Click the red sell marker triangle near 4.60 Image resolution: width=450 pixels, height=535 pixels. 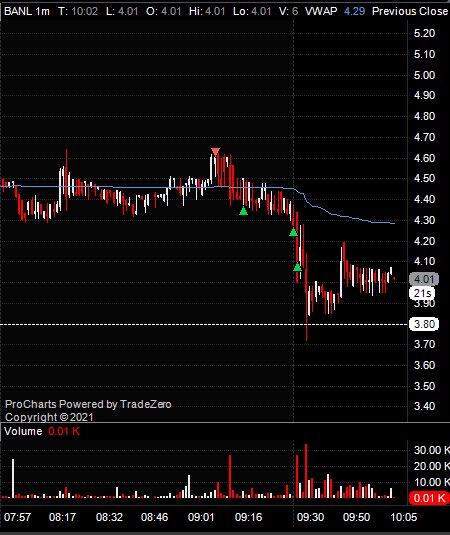click(215, 151)
